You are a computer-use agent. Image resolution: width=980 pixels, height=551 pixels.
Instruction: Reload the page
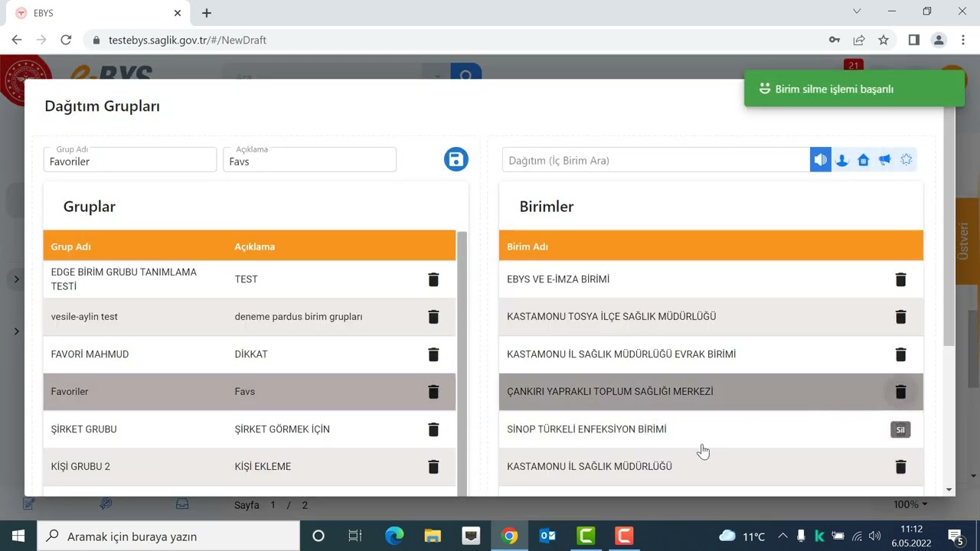66,40
